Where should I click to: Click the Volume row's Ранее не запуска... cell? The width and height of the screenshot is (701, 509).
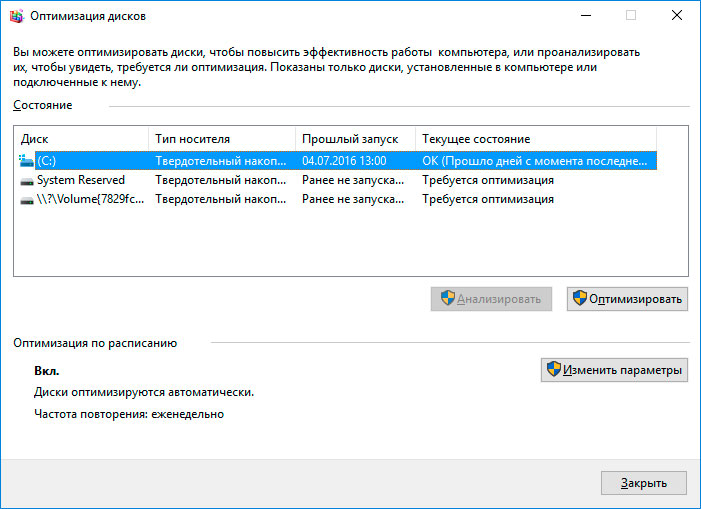point(353,199)
